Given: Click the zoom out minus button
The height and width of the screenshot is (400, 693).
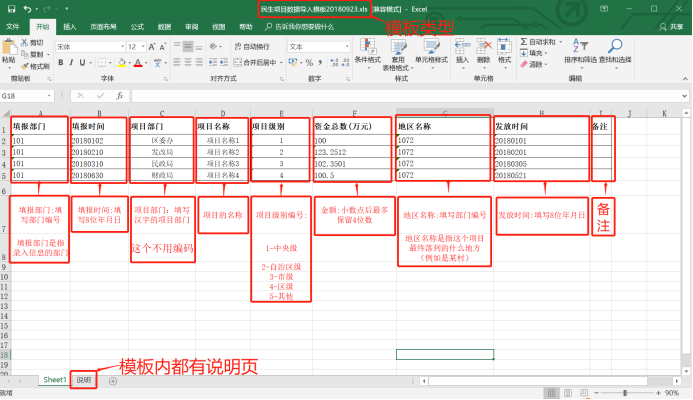Looking at the screenshot, I should [596, 392].
